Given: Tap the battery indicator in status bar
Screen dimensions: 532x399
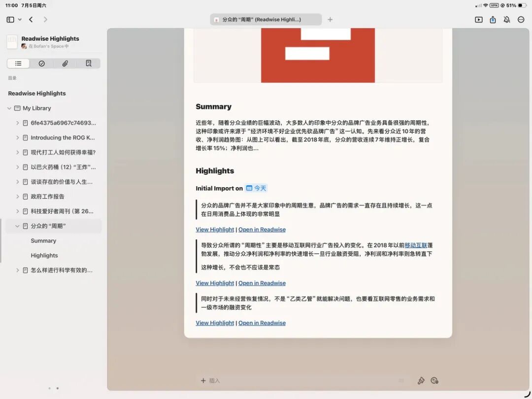Looking at the screenshot, I should click(522, 5).
